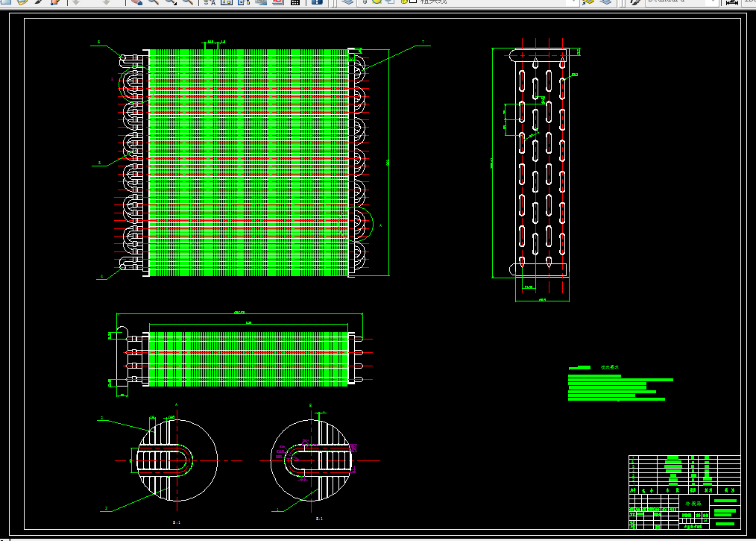Select part callout number 5 label
The height and width of the screenshot is (541, 756).
(99, 163)
